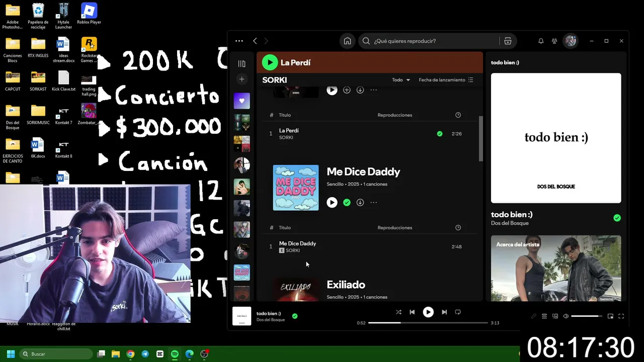The image size is (644, 362).
Task: Play the Me Dice Daddy single
Action: 332,203
